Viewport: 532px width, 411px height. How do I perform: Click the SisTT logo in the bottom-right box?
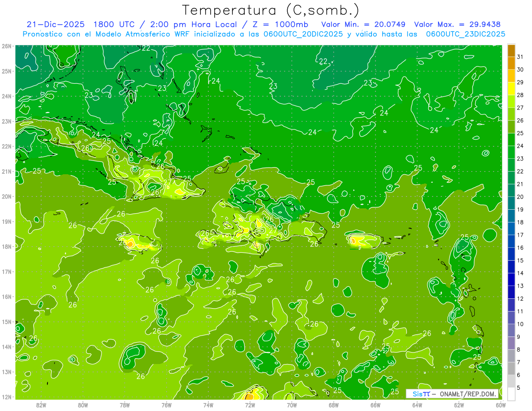421,394
